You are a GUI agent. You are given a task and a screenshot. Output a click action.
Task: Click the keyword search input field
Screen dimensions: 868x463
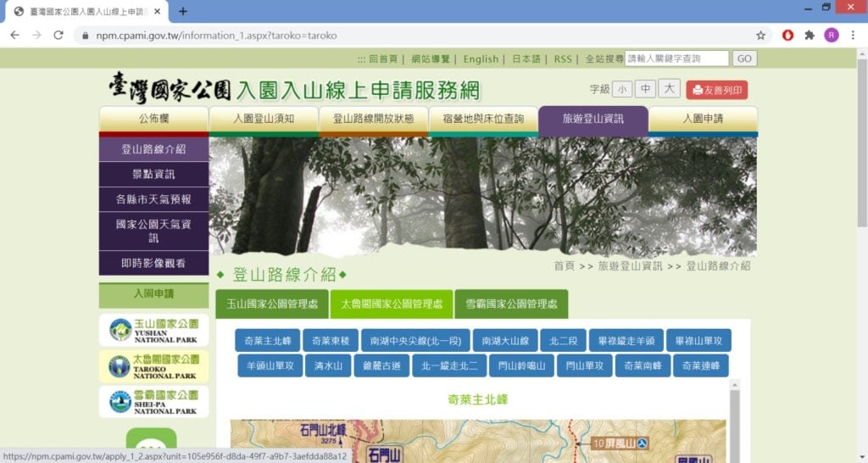(676, 59)
